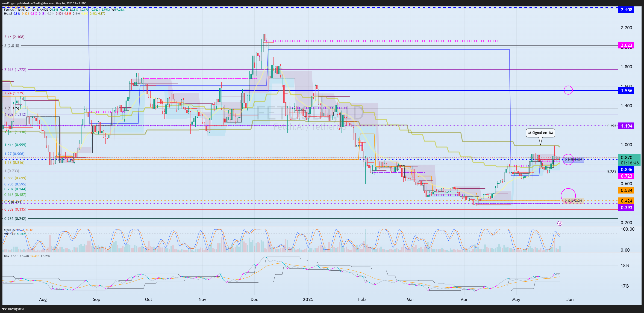
Task: Click the 1.000 price axis tick
Action: coord(626,145)
